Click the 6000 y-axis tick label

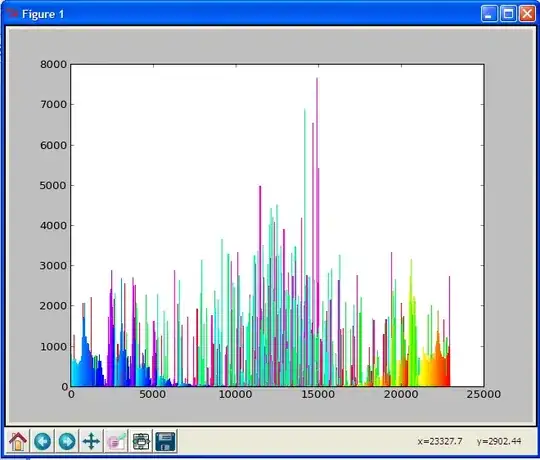click(x=53, y=145)
